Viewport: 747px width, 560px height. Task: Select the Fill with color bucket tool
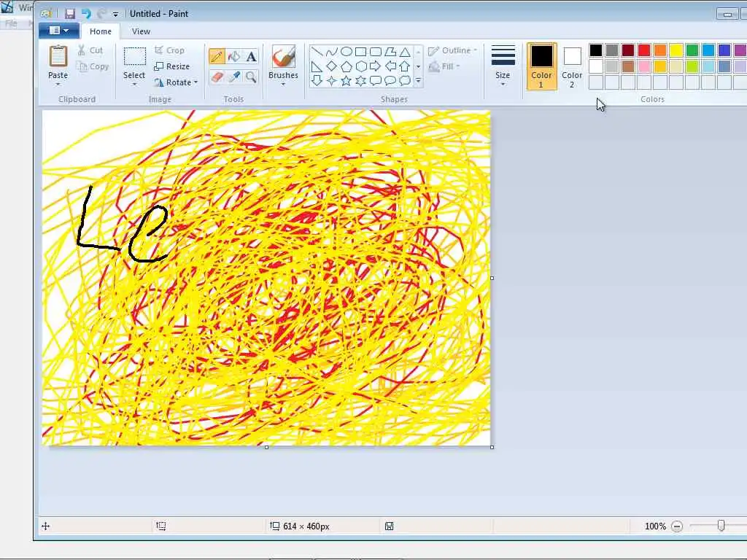click(x=234, y=57)
